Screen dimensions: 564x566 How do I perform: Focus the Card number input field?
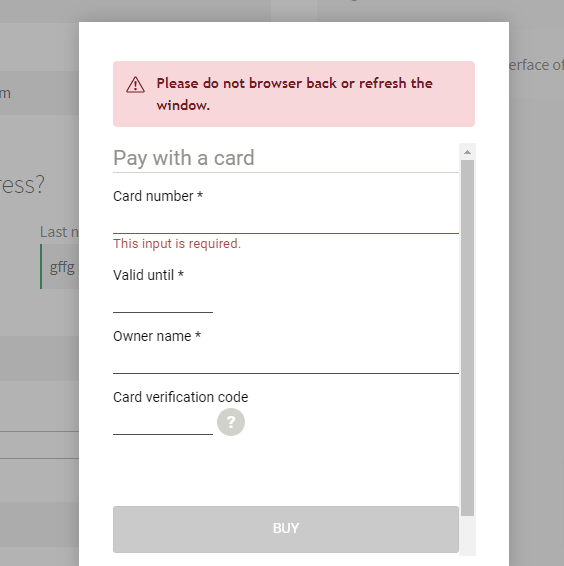(286, 221)
